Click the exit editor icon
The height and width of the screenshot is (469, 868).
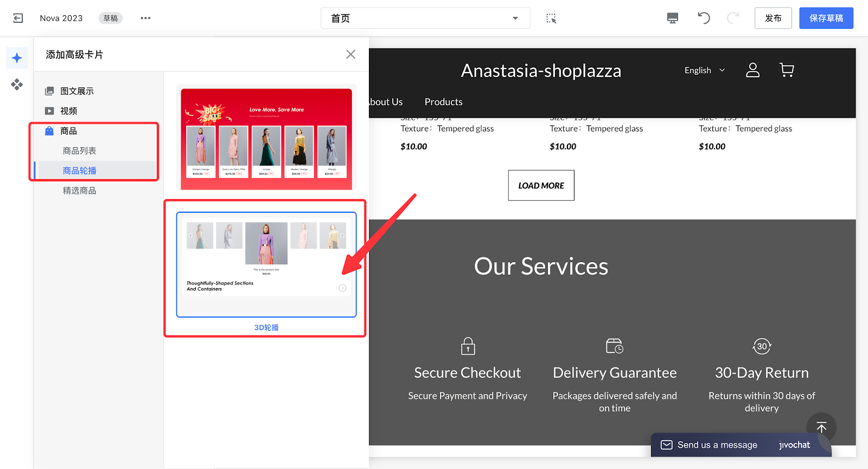(18, 18)
